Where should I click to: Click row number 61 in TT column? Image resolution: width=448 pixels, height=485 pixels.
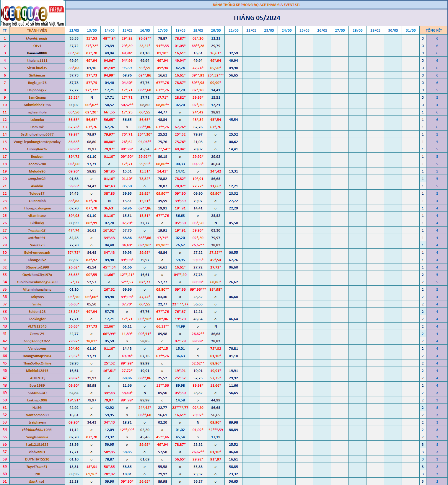point(5,481)
